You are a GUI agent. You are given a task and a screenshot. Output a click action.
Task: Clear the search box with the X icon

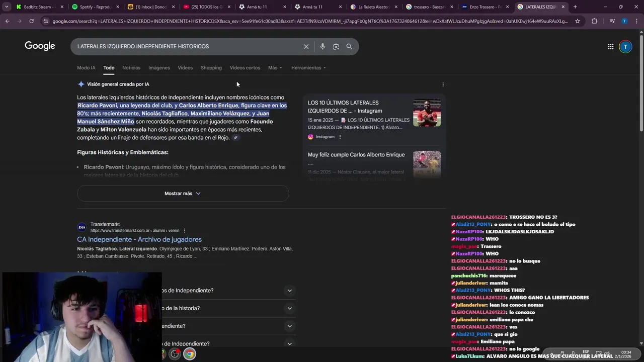click(306, 46)
